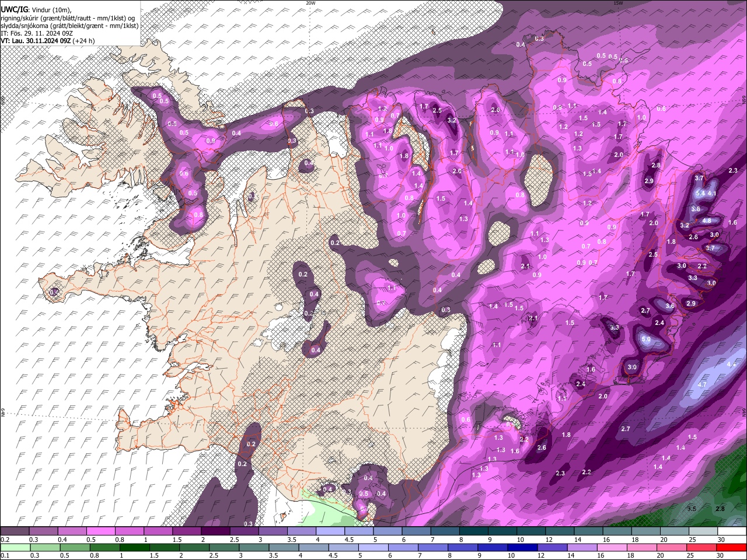
Task: Click the 5.4 precipitation value on the map
Action: pyautogui.click(x=701, y=193)
